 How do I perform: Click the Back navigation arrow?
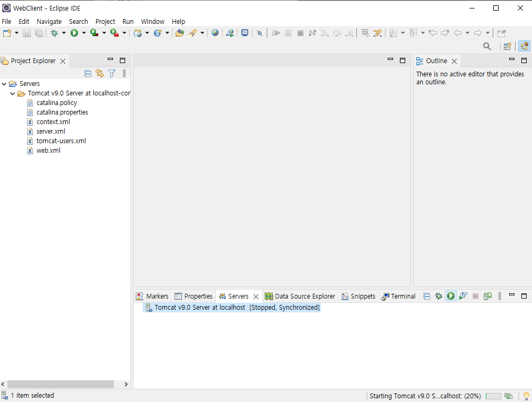[458, 33]
